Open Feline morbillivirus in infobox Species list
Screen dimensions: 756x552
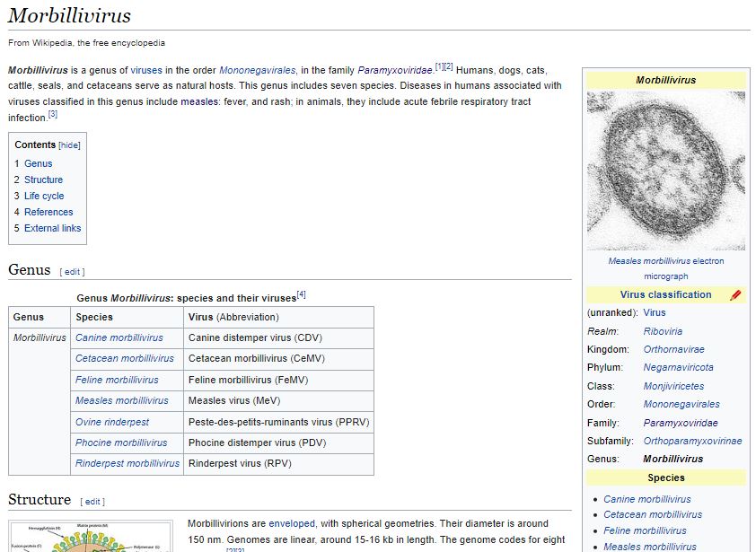point(645,530)
